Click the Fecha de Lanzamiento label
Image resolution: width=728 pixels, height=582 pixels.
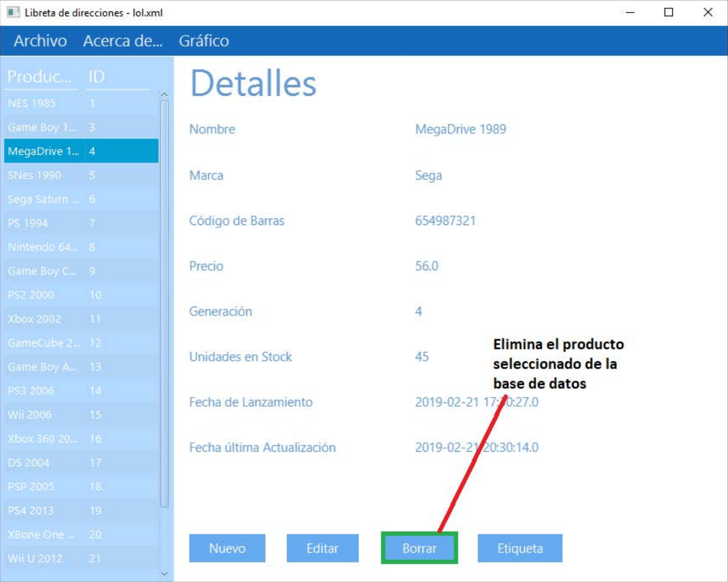(x=251, y=402)
